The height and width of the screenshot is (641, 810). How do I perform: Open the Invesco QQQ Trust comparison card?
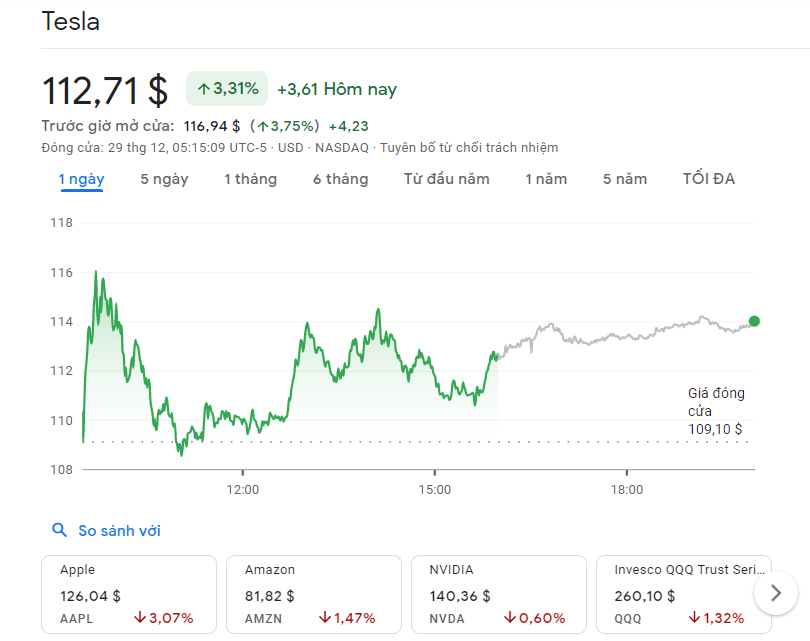684,594
